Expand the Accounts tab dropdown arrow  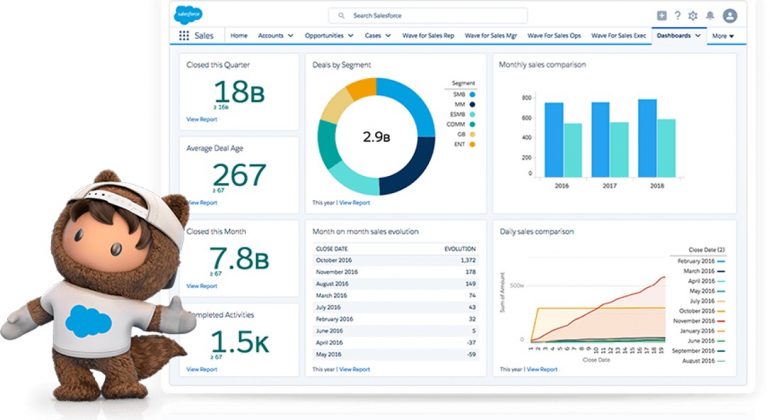click(x=290, y=35)
